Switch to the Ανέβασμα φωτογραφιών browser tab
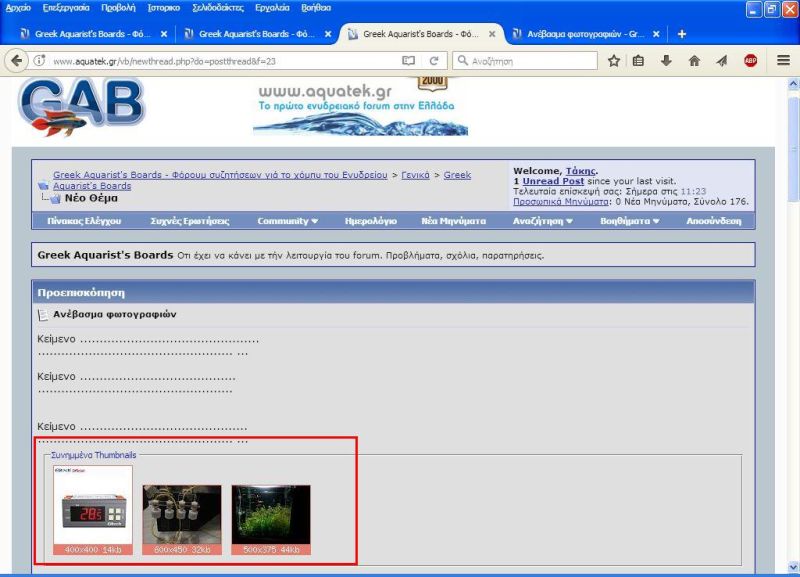800x577 pixels. pos(578,33)
